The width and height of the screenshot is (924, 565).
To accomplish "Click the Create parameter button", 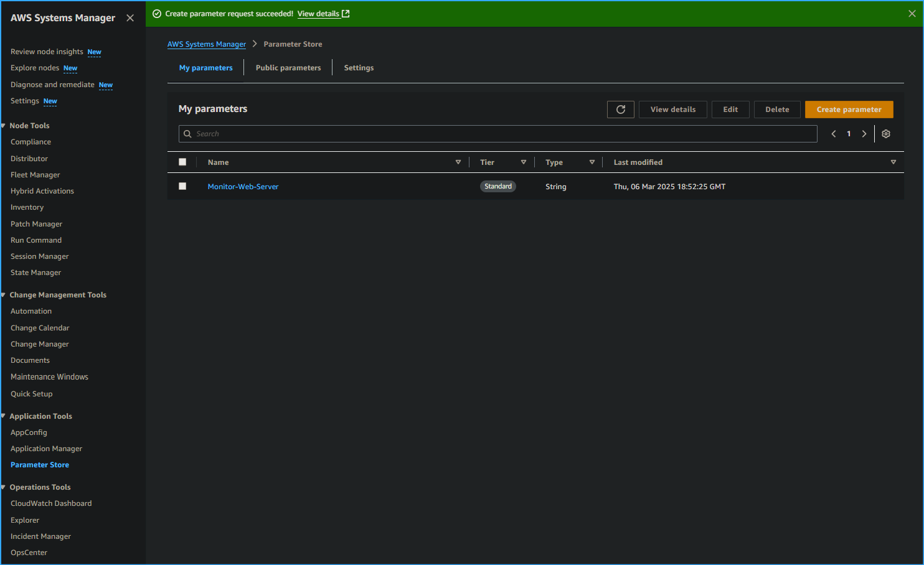I will point(849,109).
